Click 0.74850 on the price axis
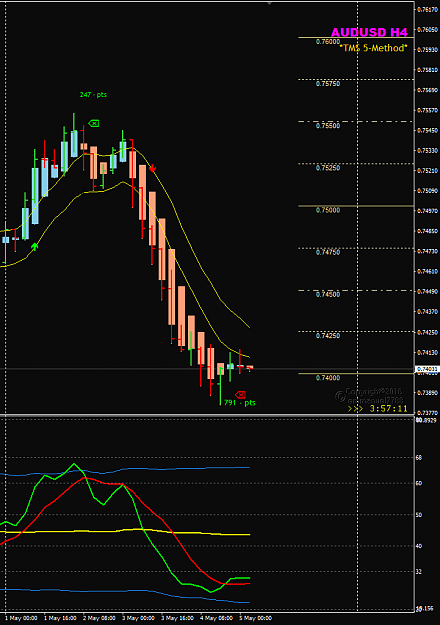Screen dimensions: 440x625 coord(428,231)
